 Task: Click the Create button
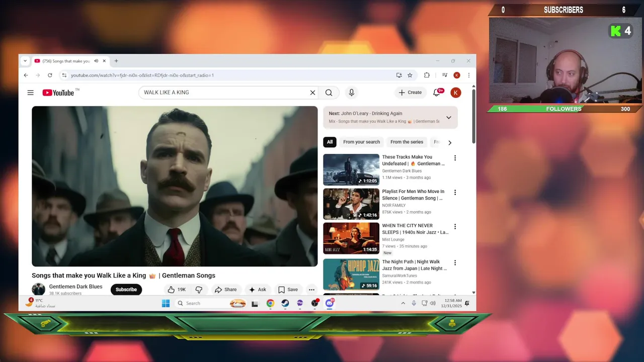410,93
